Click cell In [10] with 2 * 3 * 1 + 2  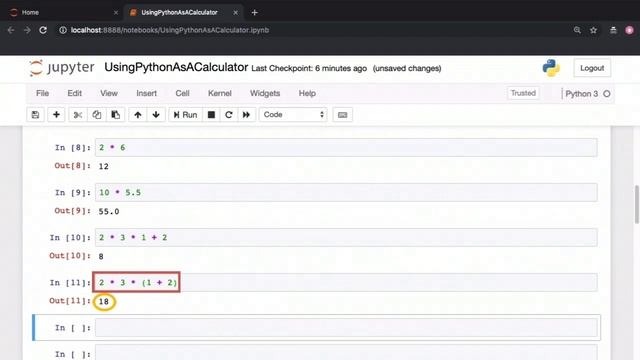346,237
